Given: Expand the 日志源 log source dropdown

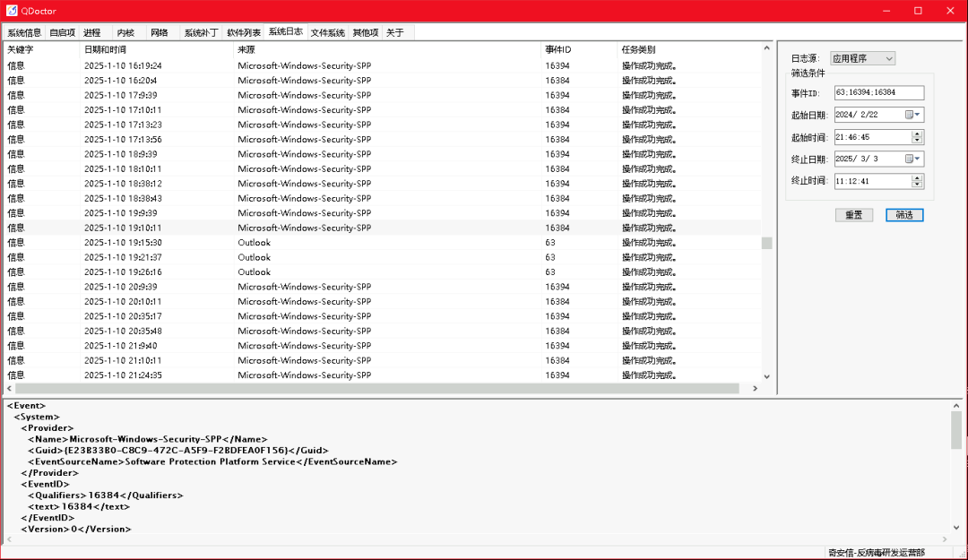Looking at the screenshot, I should point(889,58).
